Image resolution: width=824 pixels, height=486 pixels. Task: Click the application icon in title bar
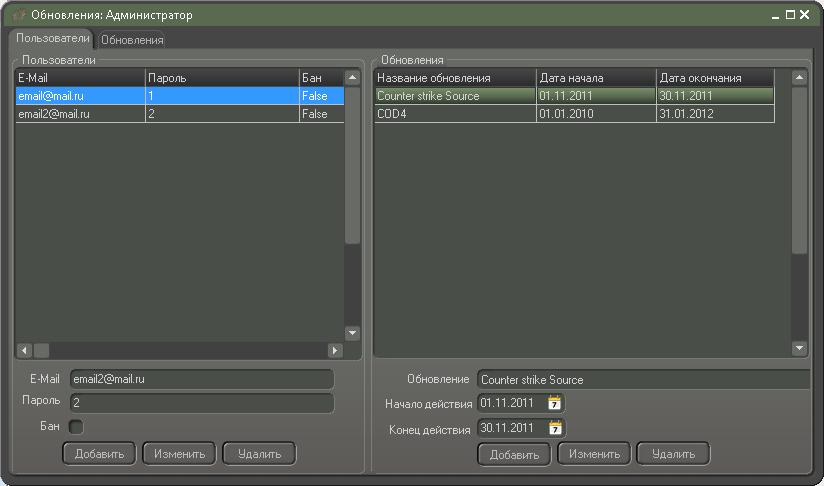click(19, 15)
